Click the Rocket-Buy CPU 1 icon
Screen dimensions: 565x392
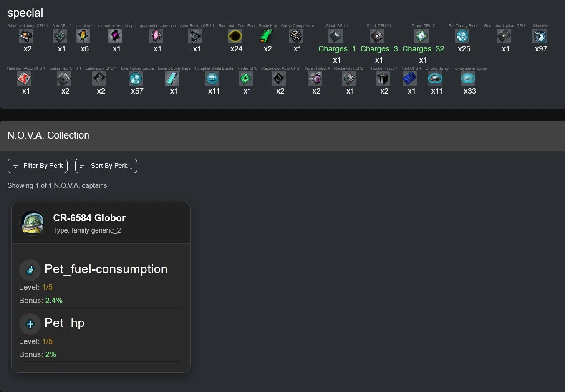[x=349, y=78]
